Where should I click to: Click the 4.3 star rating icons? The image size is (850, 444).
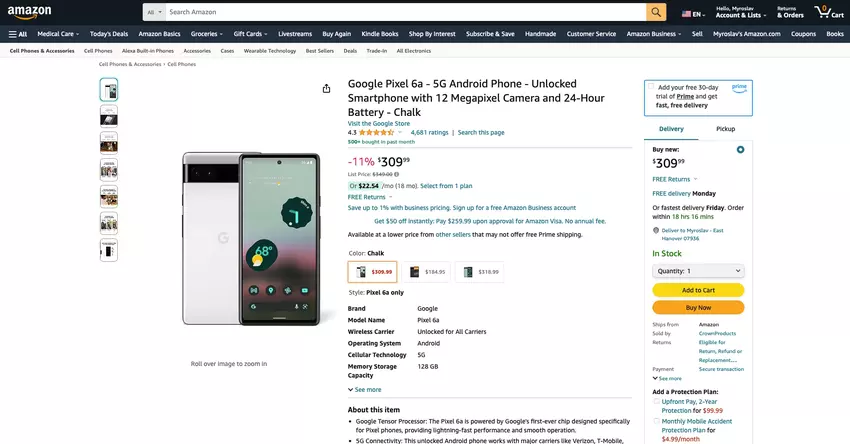[x=376, y=132]
